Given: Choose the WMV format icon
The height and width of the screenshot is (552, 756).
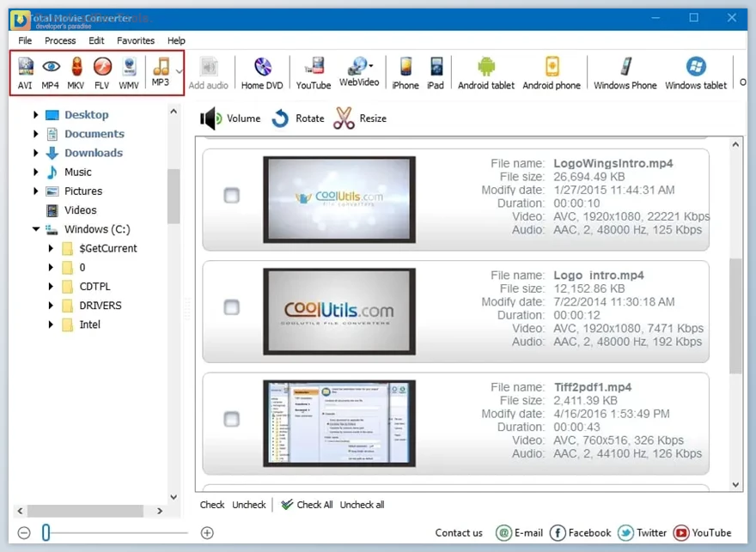Looking at the screenshot, I should pyautogui.click(x=129, y=73).
